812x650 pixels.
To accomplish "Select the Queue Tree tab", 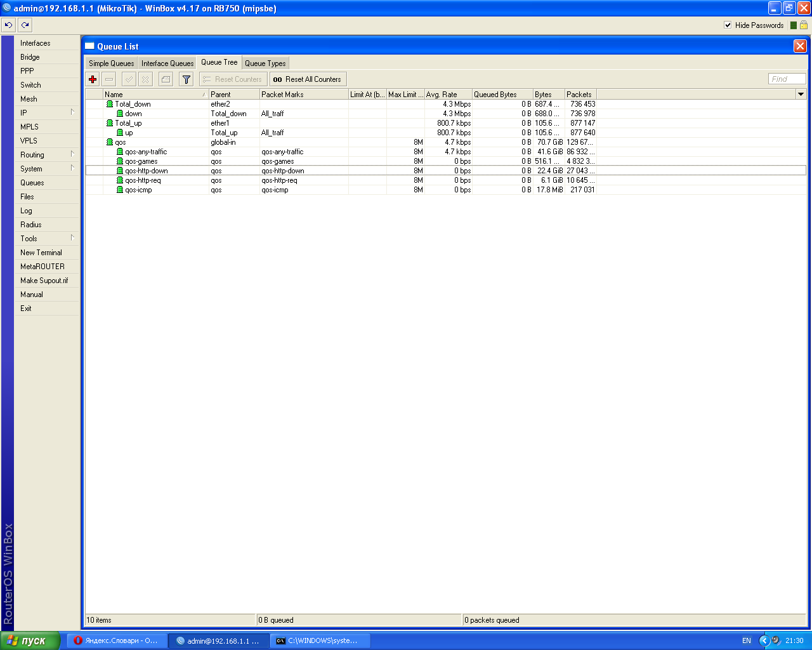I will coord(219,62).
